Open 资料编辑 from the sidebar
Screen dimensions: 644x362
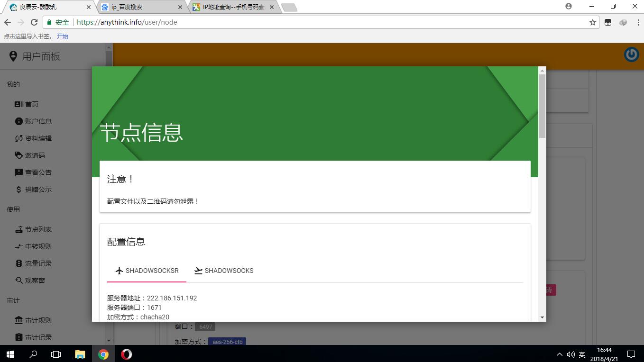pyautogui.click(x=38, y=138)
